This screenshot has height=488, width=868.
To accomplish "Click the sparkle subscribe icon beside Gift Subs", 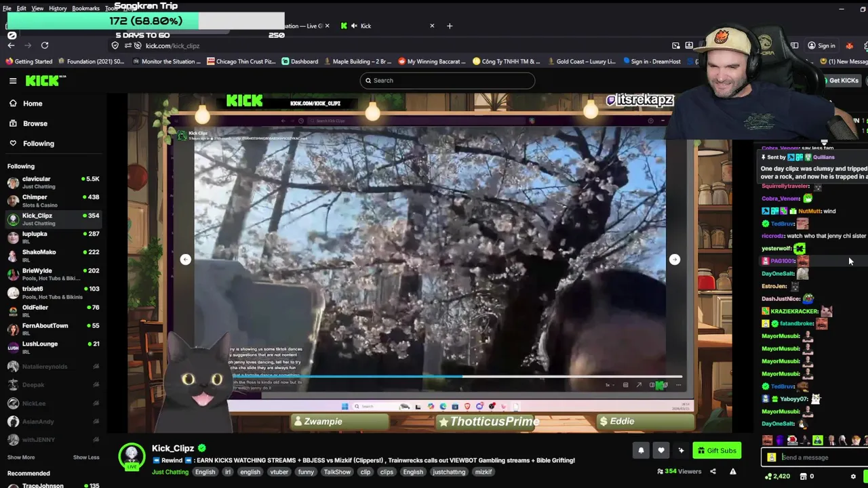I will pyautogui.click(x=681, y=450).
